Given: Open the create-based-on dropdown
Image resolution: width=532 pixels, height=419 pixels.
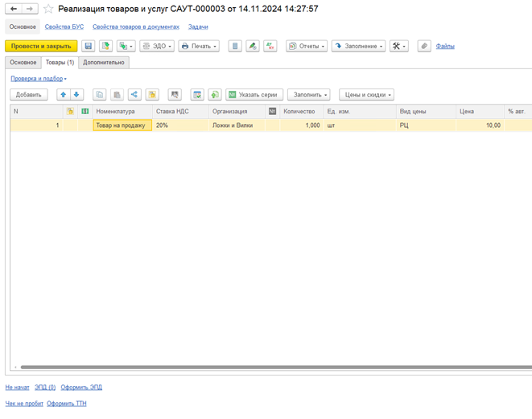Looking at the screenshot, I should 126,46.
